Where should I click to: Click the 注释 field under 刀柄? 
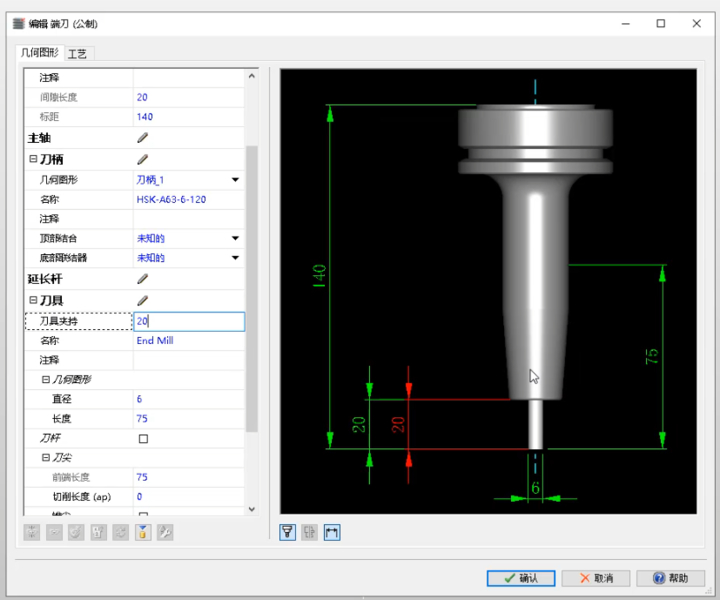189,219
